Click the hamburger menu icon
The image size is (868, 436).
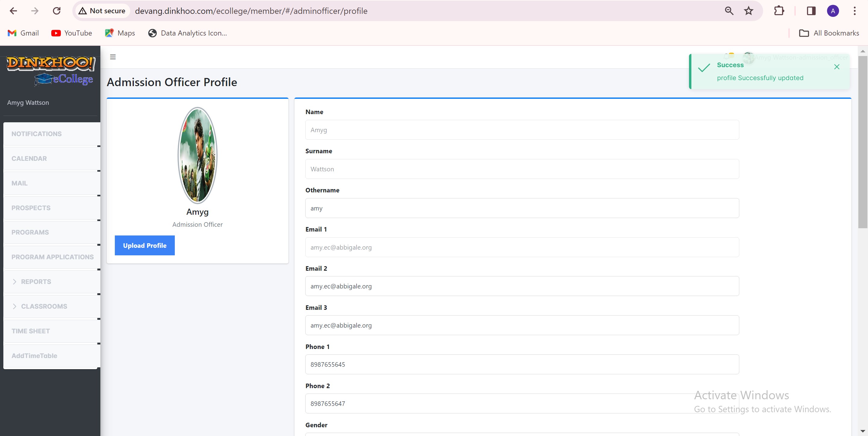point(113,56)
